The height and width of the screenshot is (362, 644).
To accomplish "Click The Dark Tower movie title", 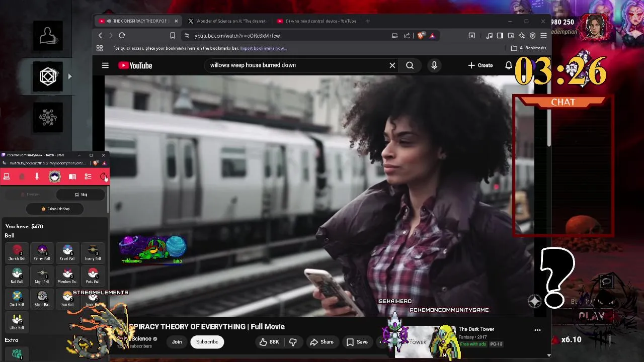I will (x=476, y=329).
